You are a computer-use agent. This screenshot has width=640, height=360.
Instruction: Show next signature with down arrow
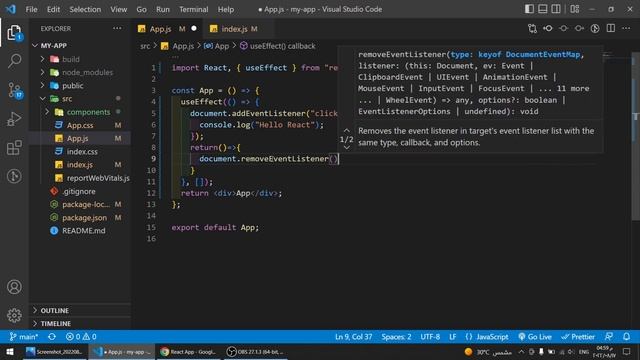347,147
